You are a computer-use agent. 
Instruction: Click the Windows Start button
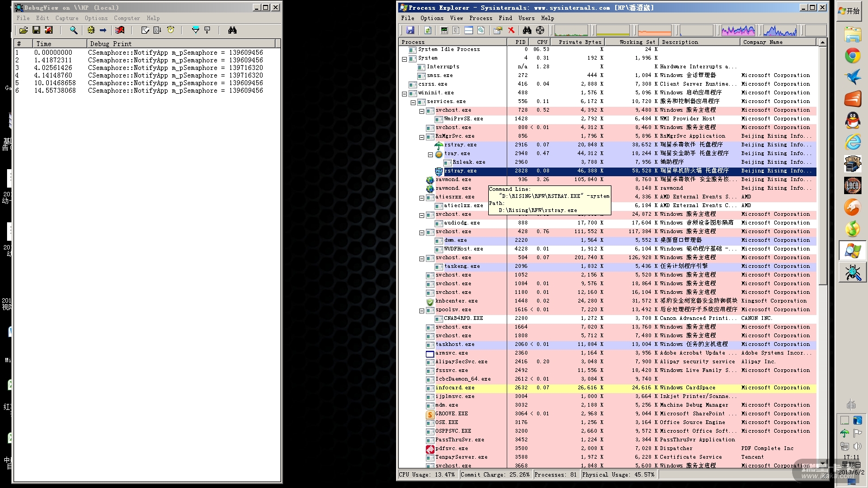click(x=849, y=11)
